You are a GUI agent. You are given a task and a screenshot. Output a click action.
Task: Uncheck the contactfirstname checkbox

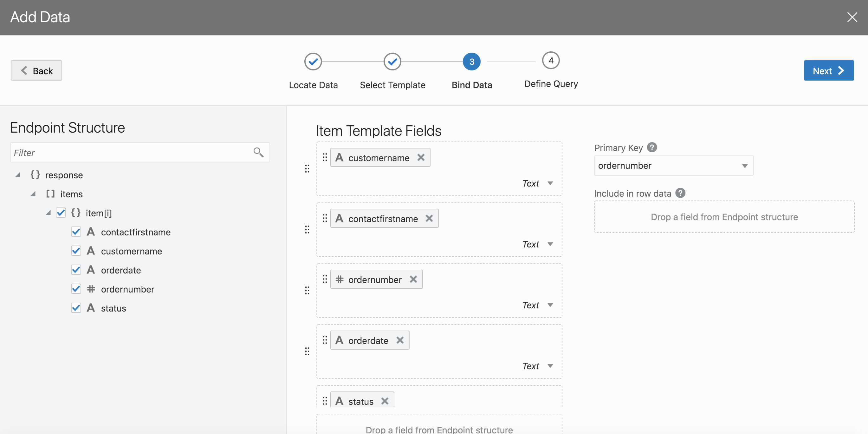76,232
